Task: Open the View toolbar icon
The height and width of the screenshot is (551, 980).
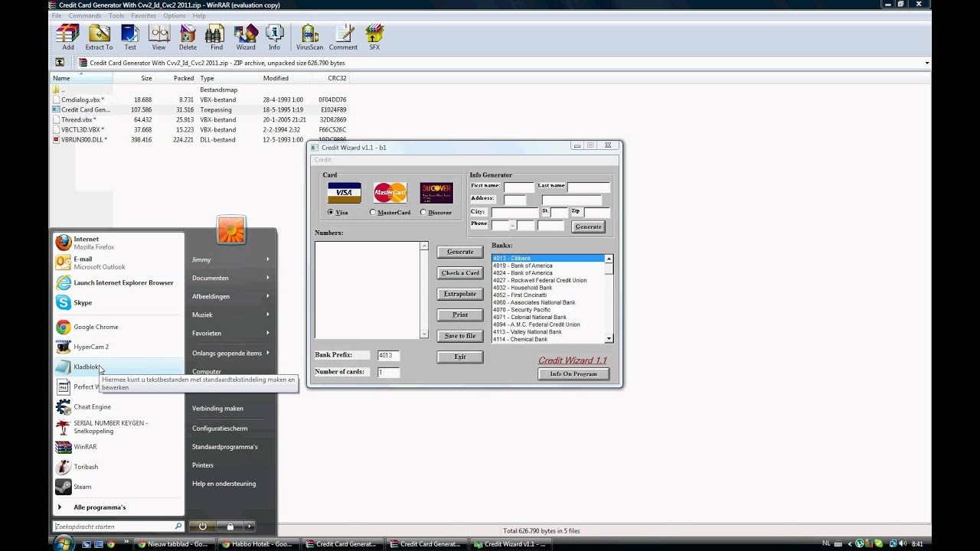Action: pos(158,37)
